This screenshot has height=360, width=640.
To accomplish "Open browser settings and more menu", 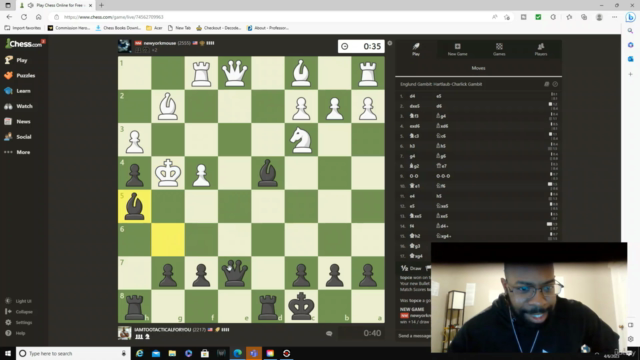I will [615, 17].
